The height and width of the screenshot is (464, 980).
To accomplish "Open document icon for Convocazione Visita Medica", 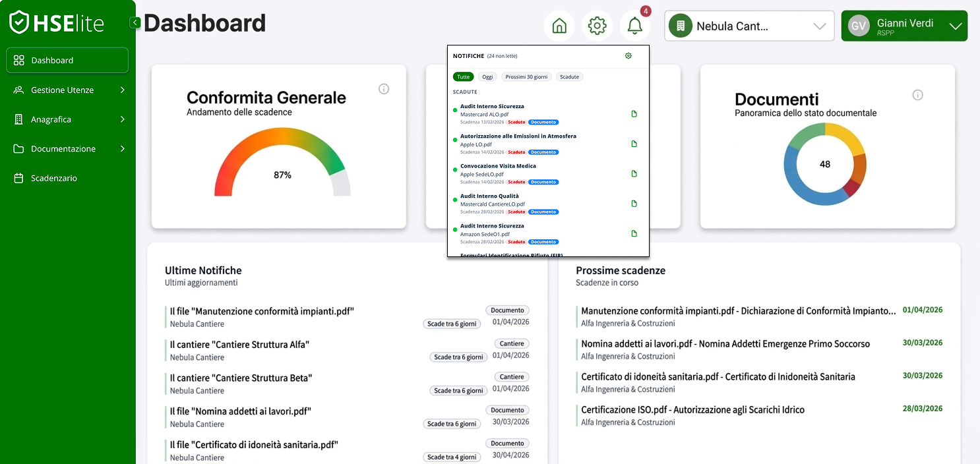I will (634, 174).
